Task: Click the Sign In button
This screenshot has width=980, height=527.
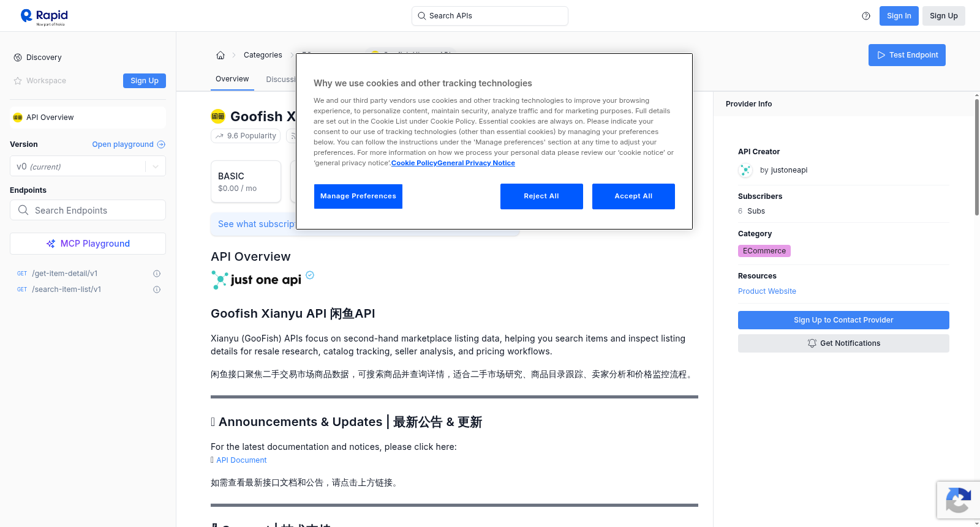Action: click(899, 16)
